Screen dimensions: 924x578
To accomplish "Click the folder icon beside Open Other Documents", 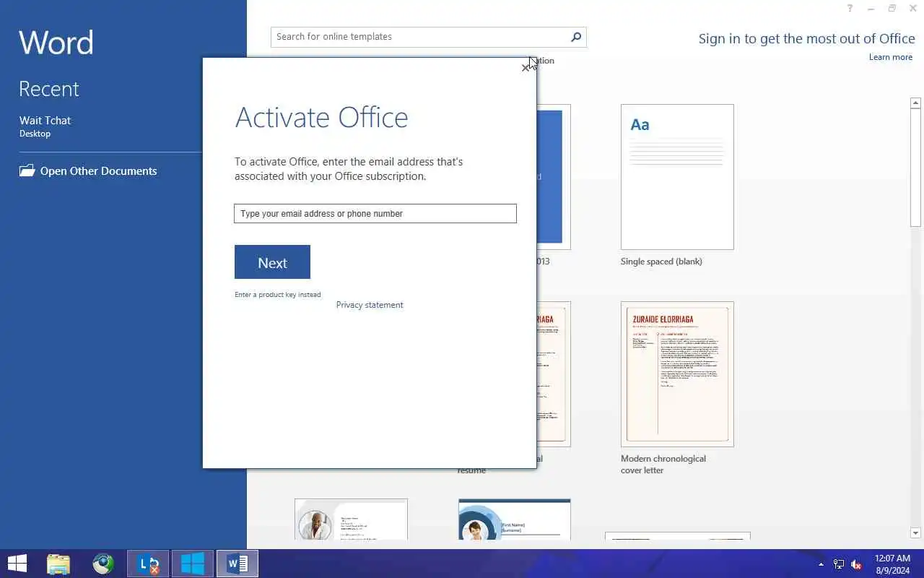I will click(x=27, y=171).
